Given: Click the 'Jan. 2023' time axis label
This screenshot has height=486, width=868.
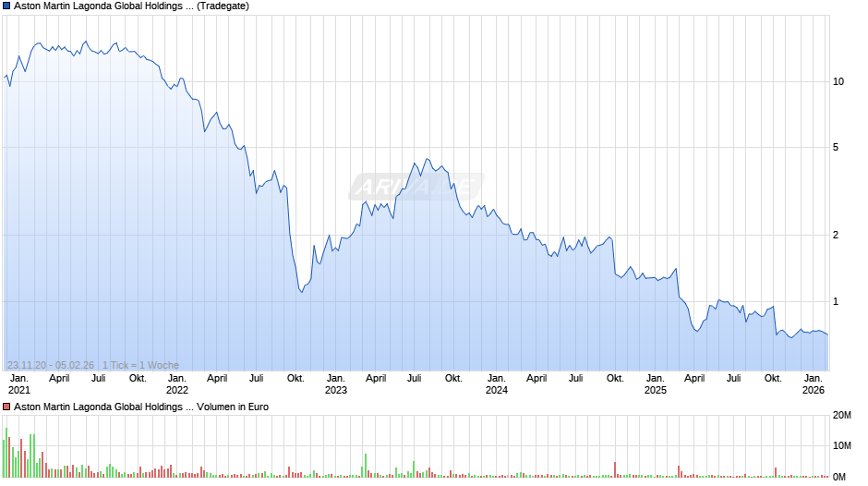Looking at the screenshot, I should (335, 384).
